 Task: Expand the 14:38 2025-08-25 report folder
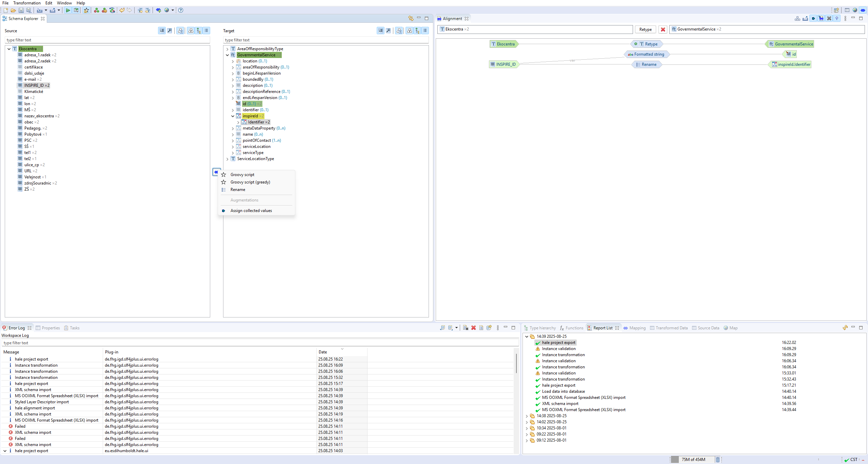coord(527,416)
